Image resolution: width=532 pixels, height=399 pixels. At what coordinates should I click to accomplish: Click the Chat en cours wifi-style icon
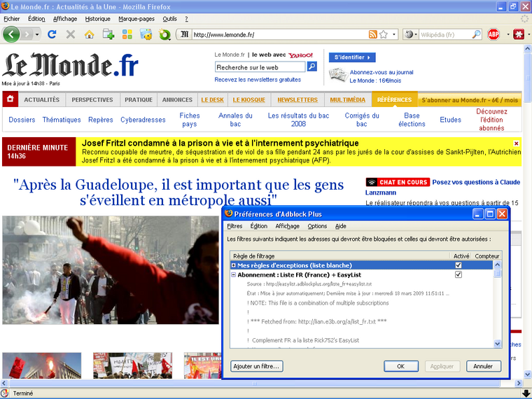372,183
